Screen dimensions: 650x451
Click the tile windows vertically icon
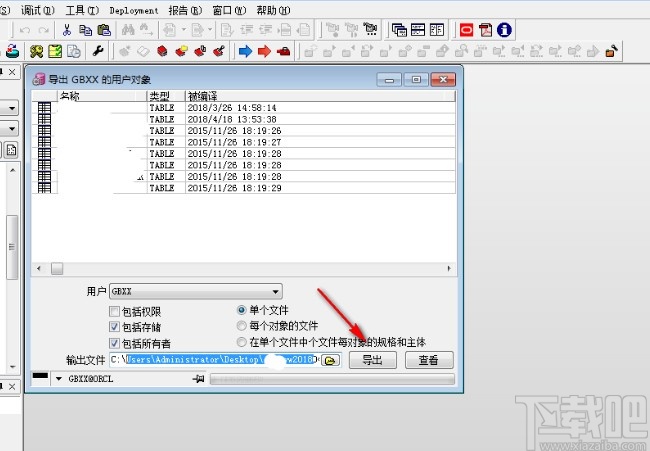click(437, 30)
